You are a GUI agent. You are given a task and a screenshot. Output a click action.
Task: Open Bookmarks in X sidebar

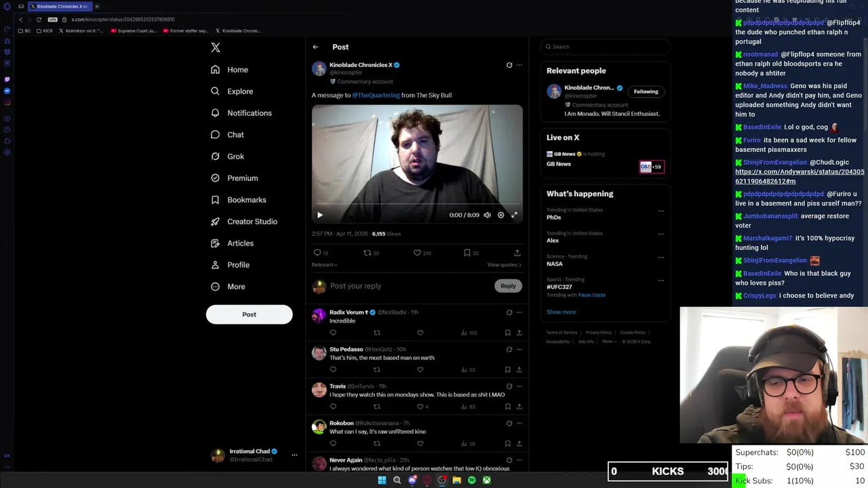(238, 200)
